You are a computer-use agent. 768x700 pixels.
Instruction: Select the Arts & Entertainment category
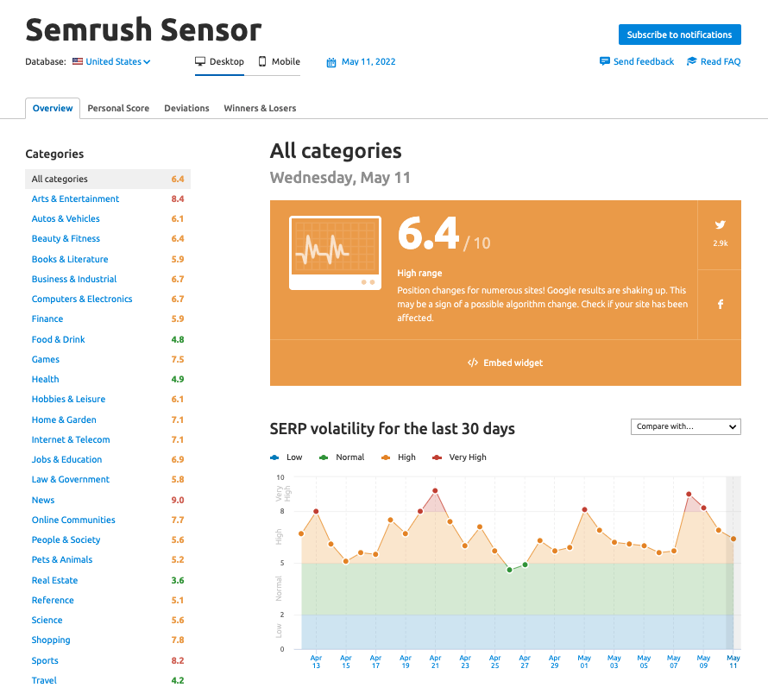(x=75, y=199)
